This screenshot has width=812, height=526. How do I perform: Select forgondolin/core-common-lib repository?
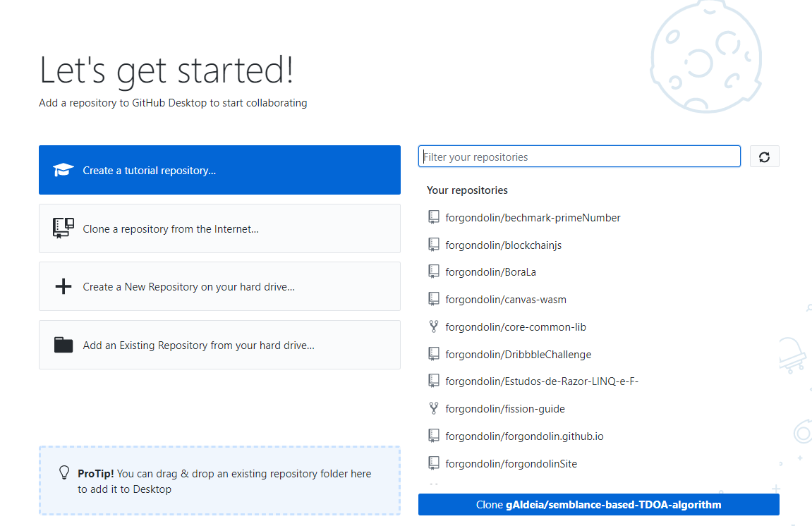click(599, 326)
